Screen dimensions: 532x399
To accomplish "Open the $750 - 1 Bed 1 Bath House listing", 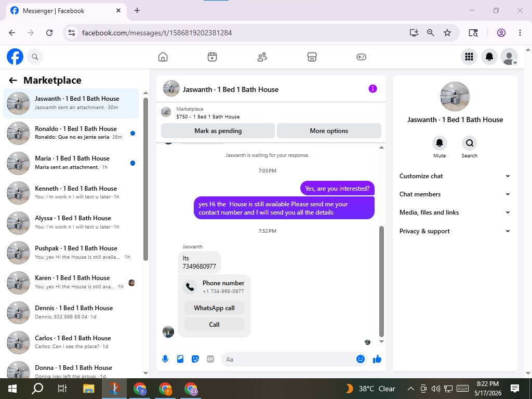I will [208, 116].
